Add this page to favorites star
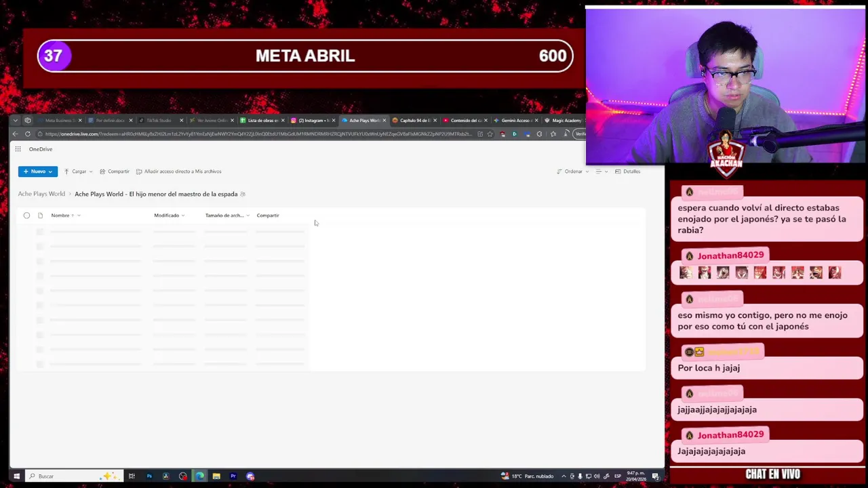The height and width of the screenshot is (488, 868). pos(490,134)
